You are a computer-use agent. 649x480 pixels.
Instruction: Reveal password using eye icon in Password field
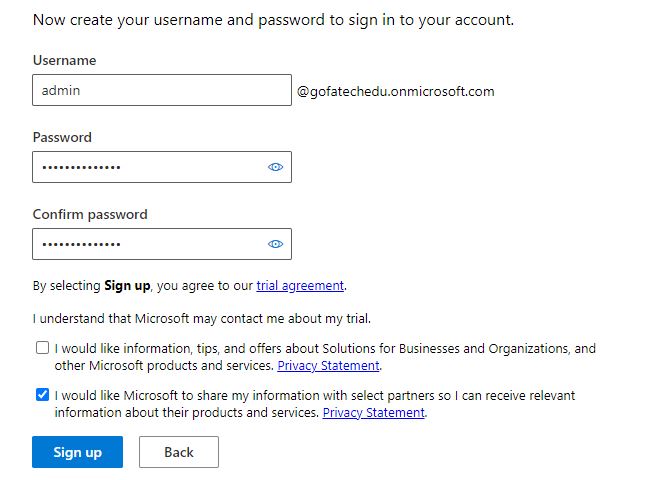coord(276,167)
